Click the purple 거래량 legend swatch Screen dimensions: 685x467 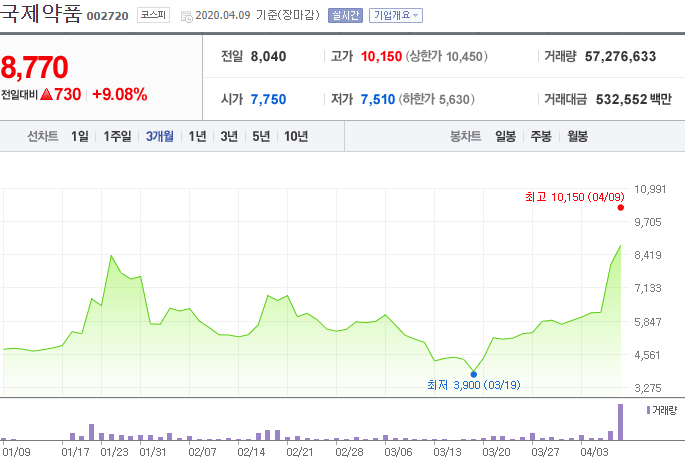point(648,410)
